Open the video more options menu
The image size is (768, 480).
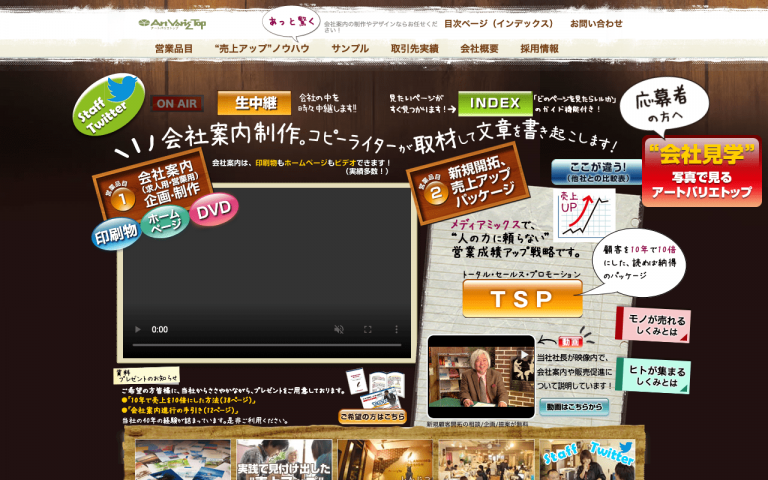click(x=396, y=329)
